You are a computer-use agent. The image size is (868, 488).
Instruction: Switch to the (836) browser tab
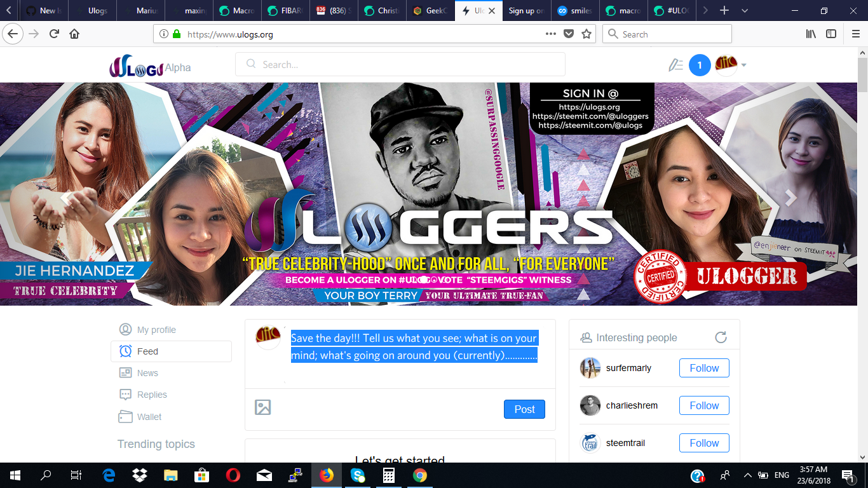coord(334,11)
